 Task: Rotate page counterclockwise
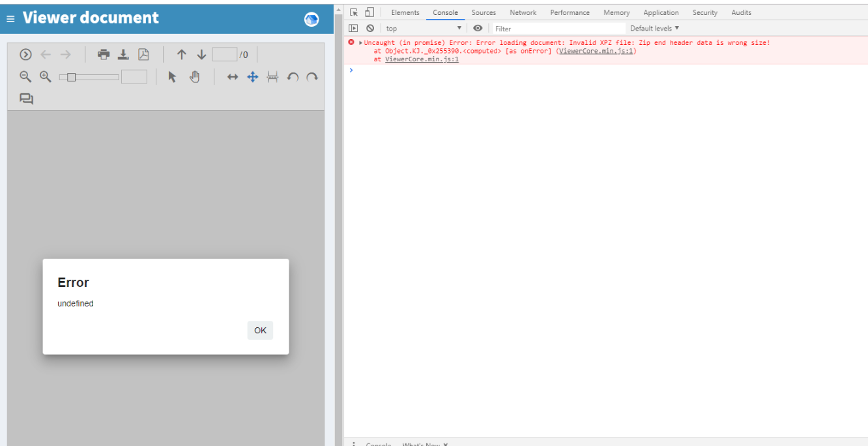[293, 77]
